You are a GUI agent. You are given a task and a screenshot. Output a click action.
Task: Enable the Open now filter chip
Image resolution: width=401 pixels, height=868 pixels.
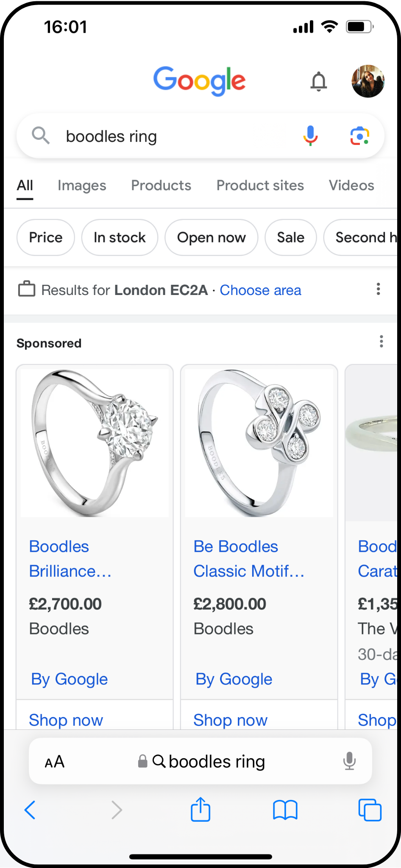(211, 237)
